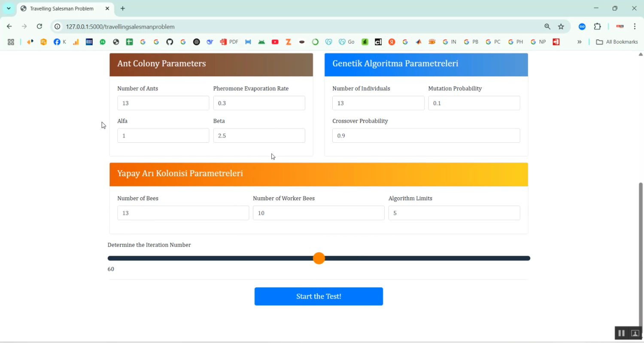This screenshot has height=343, width=644.
Task: Open the GitHub bookmark
Action: coord(169,42)
